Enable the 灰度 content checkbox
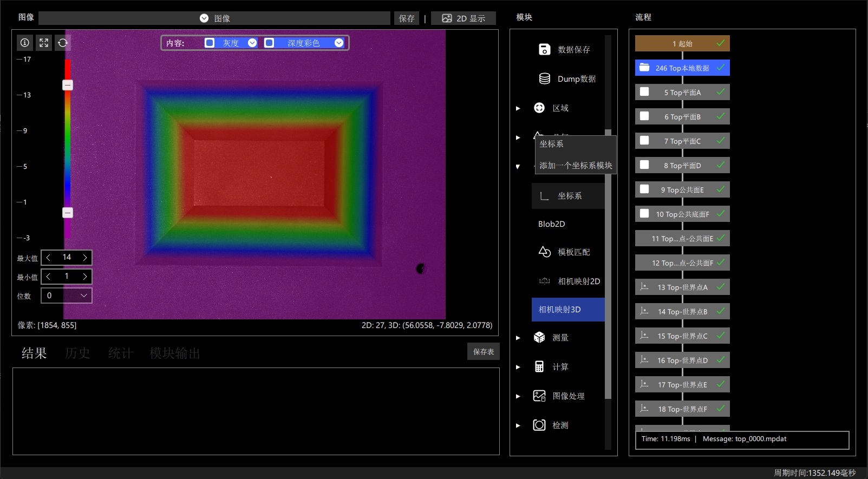868x479 pixels. (x=210, y=43)
